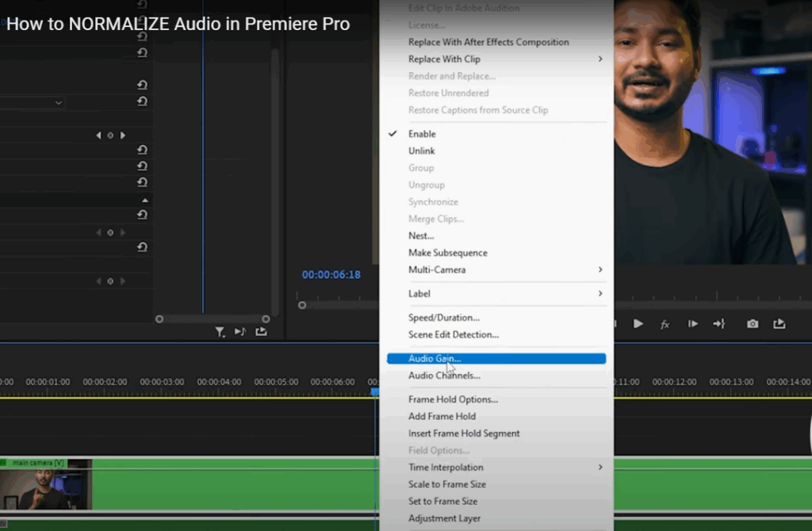The height and width of the screenshot is (531, 812).
Task: Choose Audio Gain... from the context menu
Action: pos(496,358)
